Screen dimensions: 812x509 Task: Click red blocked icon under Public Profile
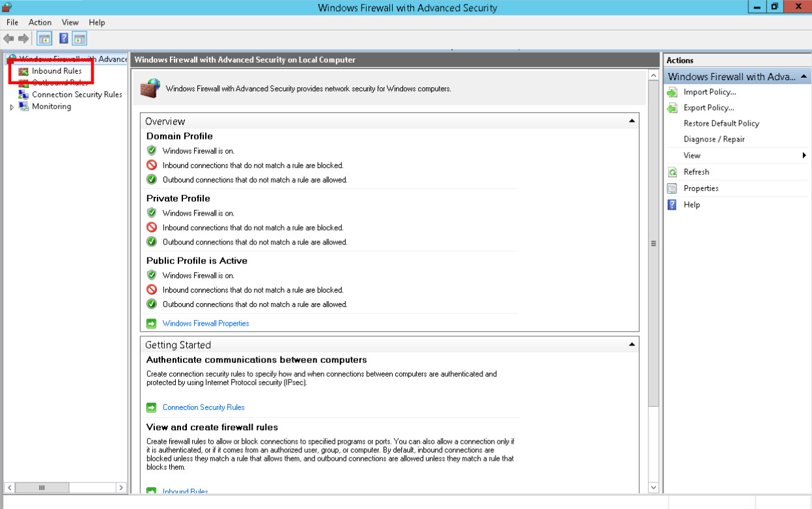(x=152, y=289)
